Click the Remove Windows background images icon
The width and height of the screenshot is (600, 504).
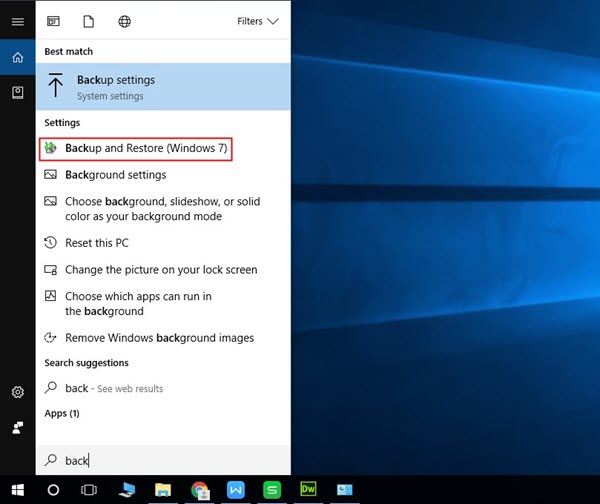tap(51, 338)
